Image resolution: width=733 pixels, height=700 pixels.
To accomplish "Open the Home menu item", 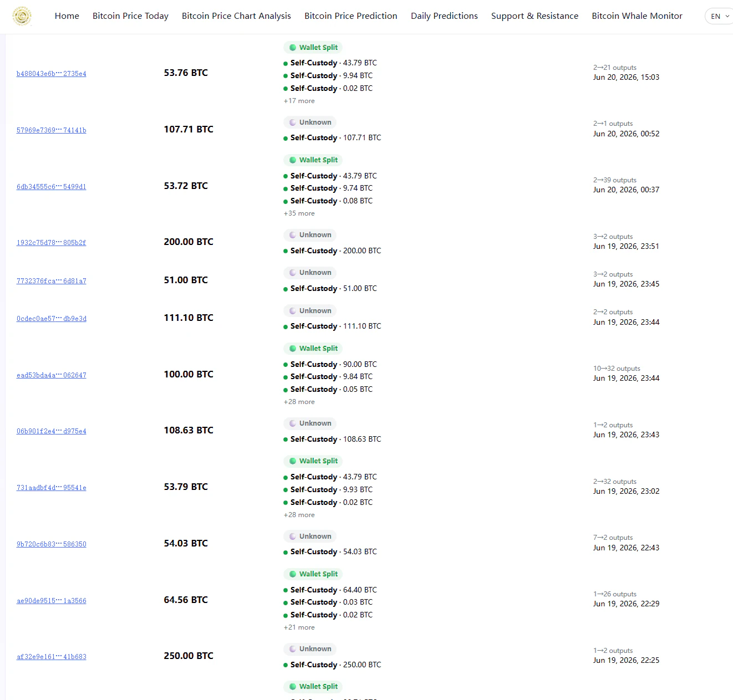I will pos(67,16).
